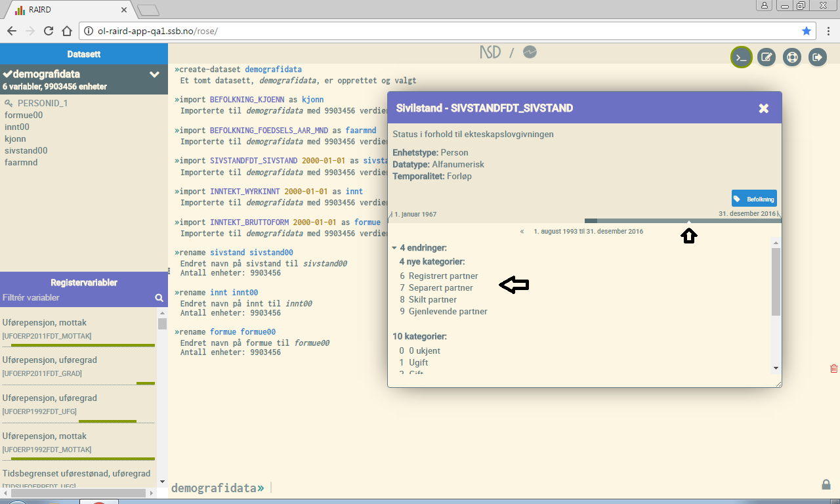Bookmark the page with star icon
The height and width of the screenshot is (504, 840).
tap(807, 31)
